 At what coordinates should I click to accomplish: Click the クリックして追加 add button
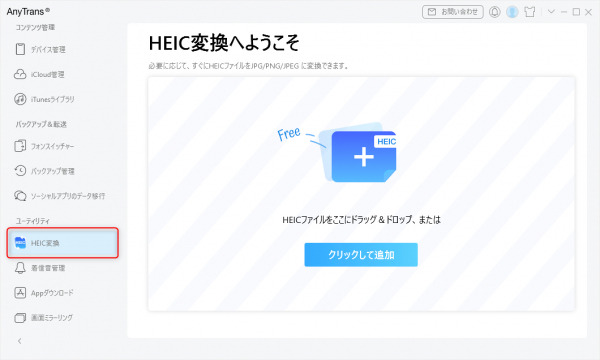(x=361, y=255)
